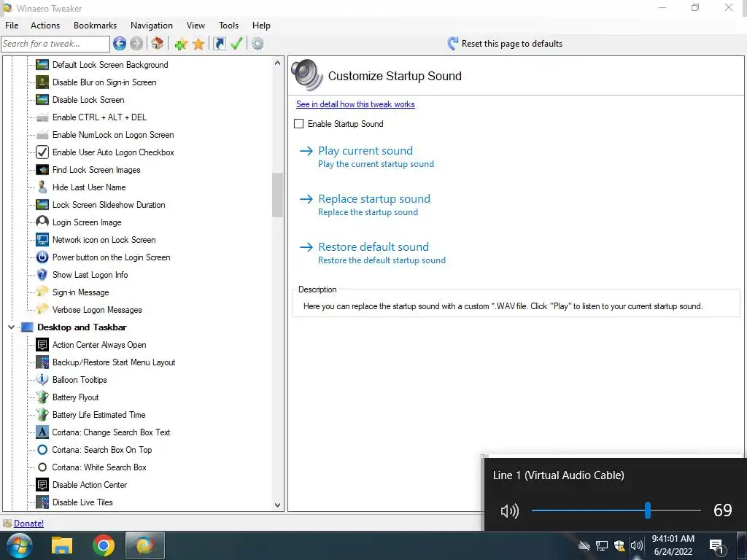Click the Battery Flyout icon

42,397
